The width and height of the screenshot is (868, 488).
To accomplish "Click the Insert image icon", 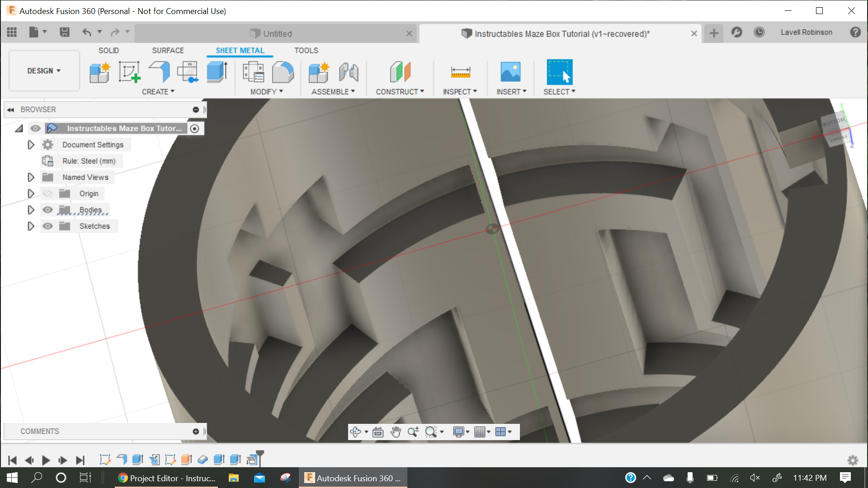I will click(x=510, y=72).
